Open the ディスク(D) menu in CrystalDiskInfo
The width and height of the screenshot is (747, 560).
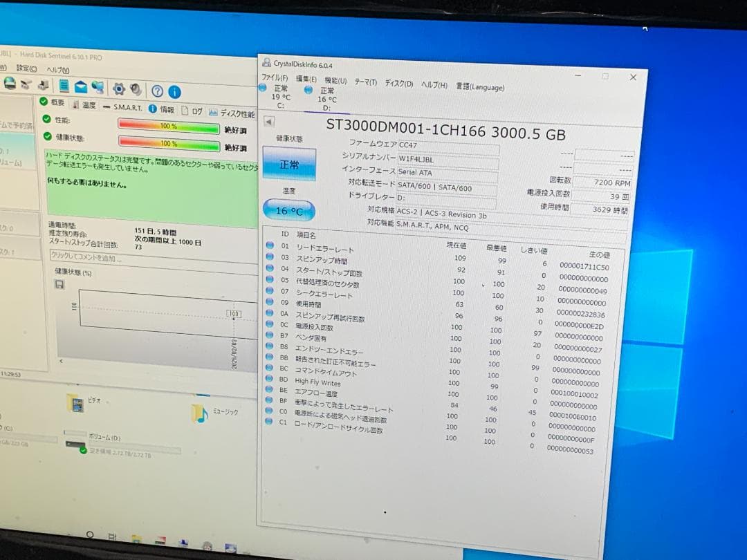click(x=399, y=84)
